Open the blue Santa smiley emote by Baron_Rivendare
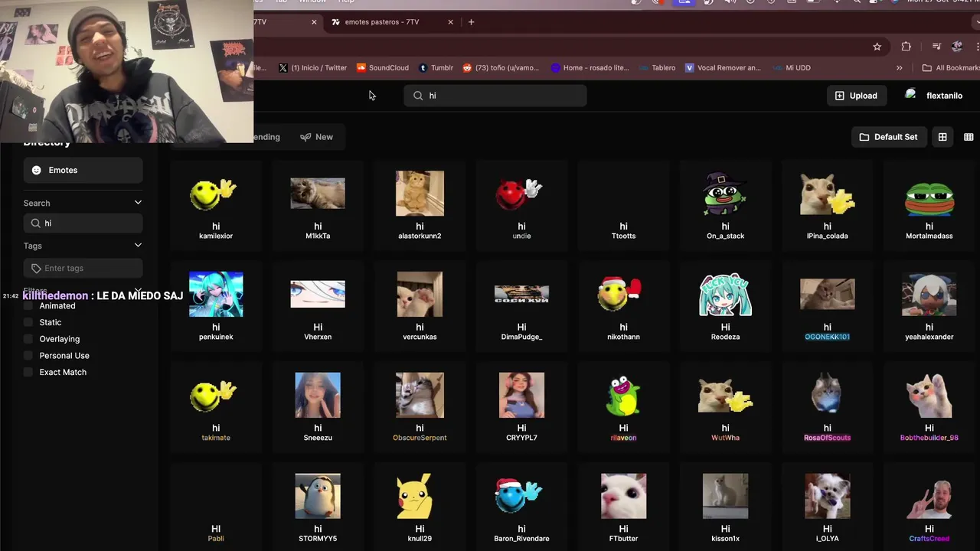 click(518, 496)
